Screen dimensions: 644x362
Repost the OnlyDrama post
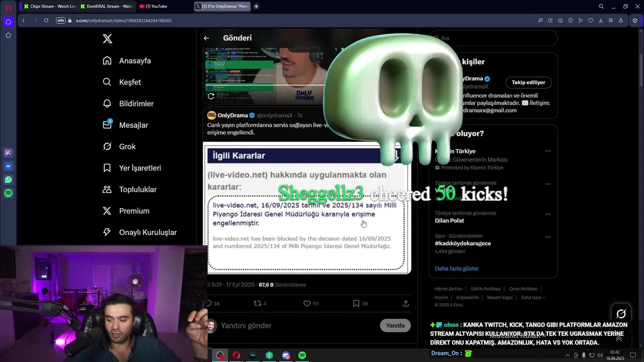point(258,304)
